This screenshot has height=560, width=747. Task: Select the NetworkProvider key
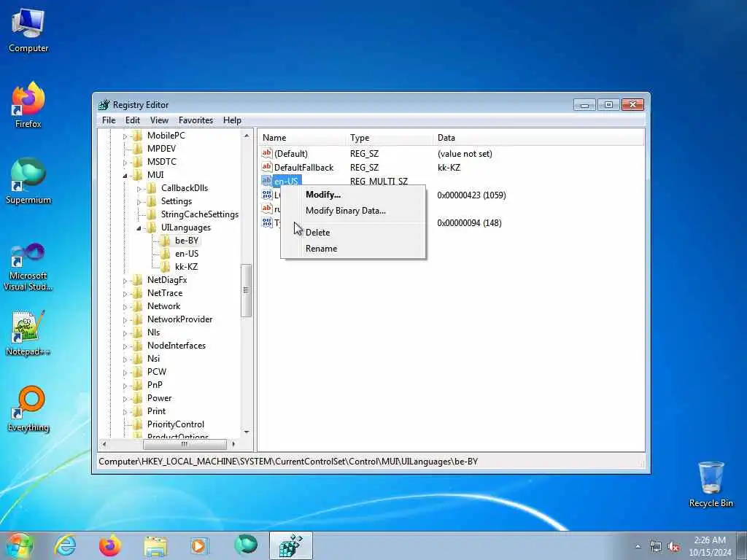click(179, 319)
